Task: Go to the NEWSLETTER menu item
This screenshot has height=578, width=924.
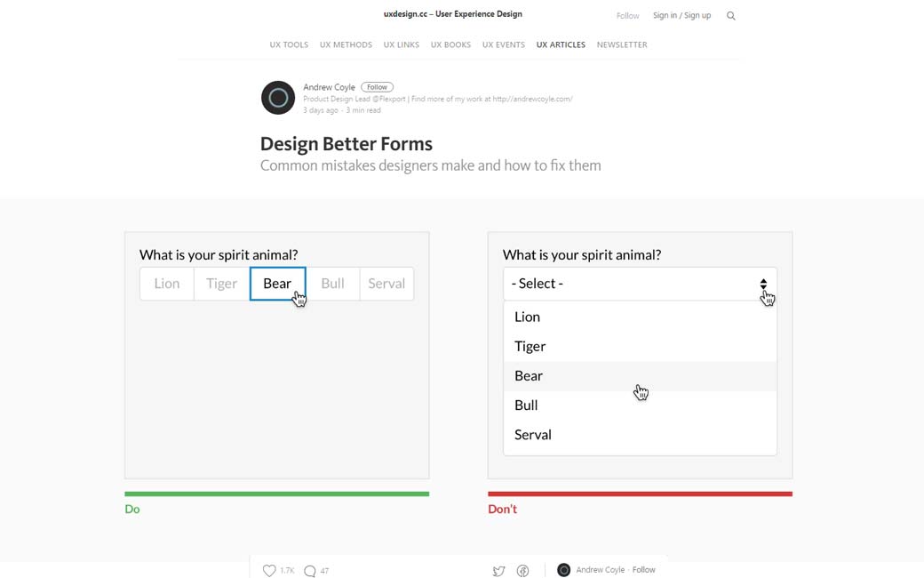Action: click(622, 44)
